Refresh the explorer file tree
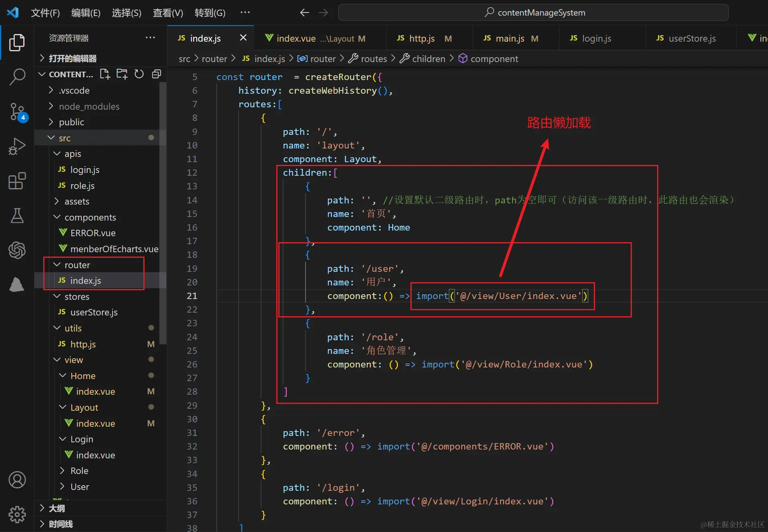 (x=139, y=74)
